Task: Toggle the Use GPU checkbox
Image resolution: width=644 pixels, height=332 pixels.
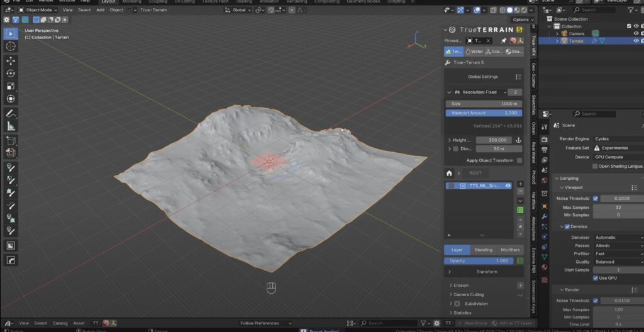Action: pos(595,278)
